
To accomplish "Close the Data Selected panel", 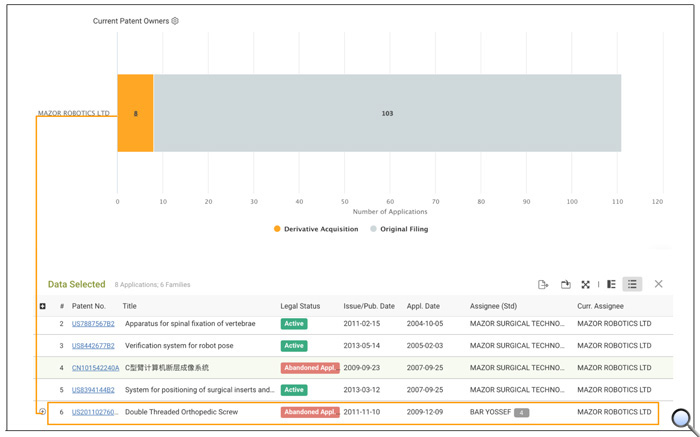I will 658,284.
